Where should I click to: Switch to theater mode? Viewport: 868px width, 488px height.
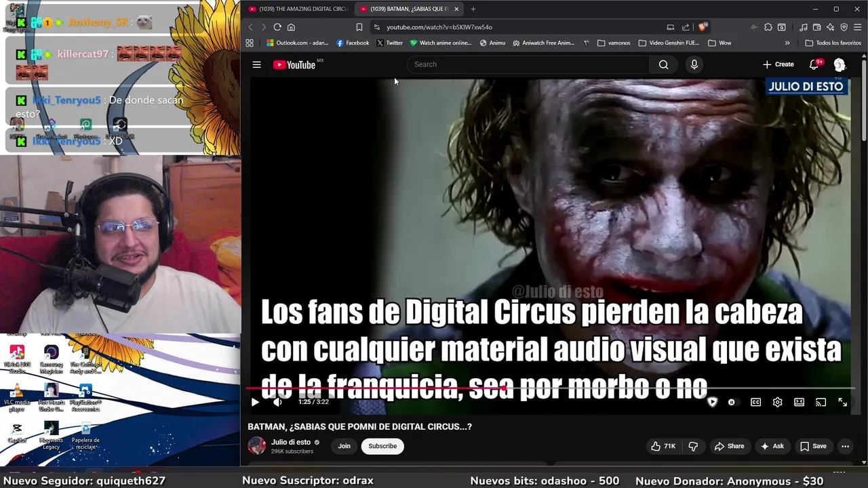[799, 402]
